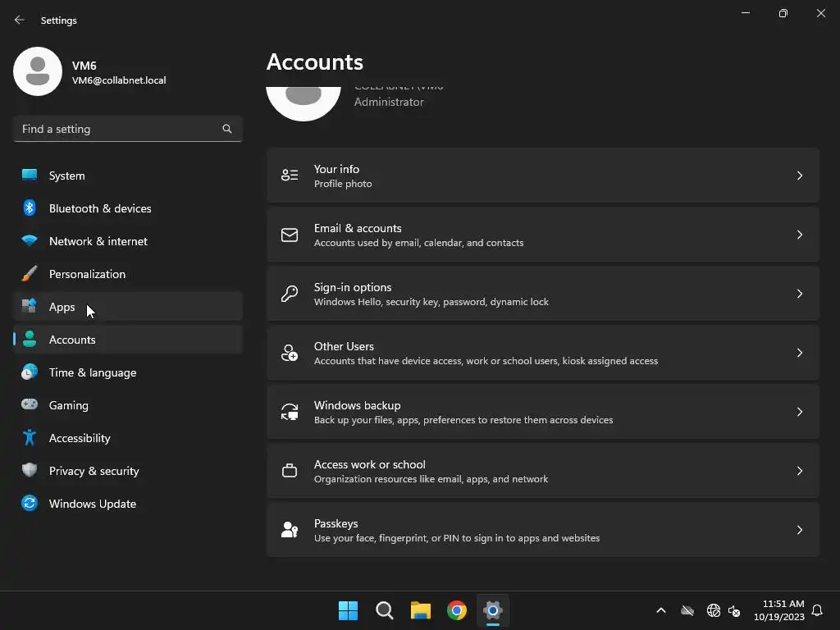Select Network & internet

pos(127,241)
